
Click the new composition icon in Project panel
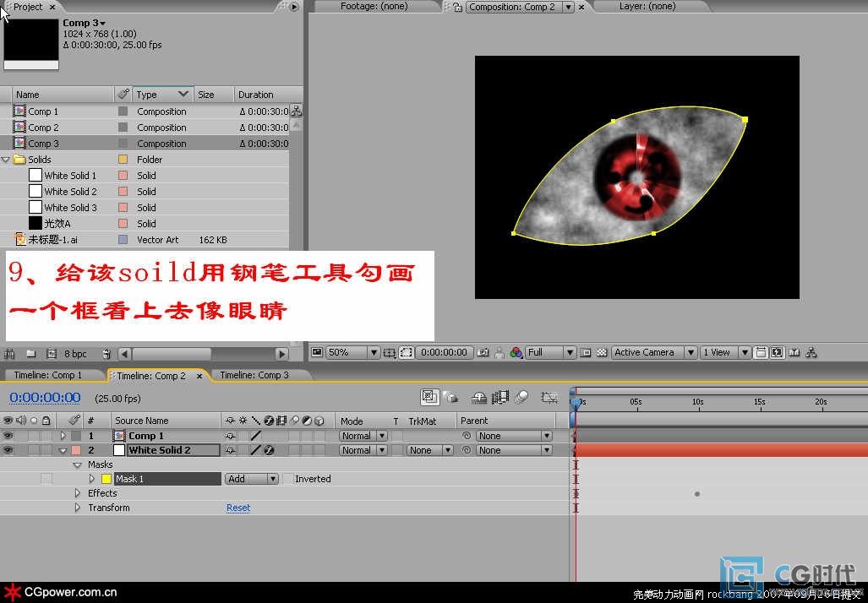51,354
